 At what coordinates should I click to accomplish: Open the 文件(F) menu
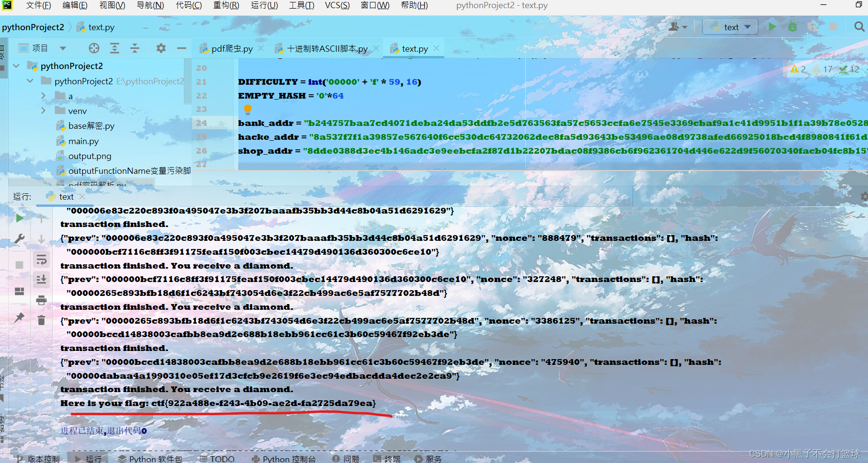[38, 5]
